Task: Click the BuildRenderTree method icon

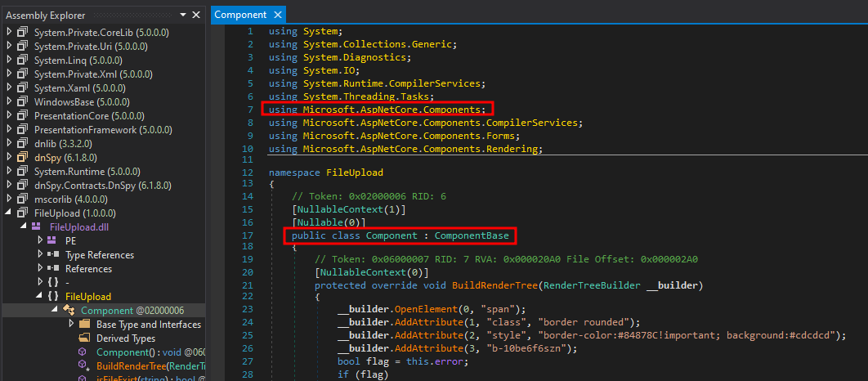Action: 83,366
